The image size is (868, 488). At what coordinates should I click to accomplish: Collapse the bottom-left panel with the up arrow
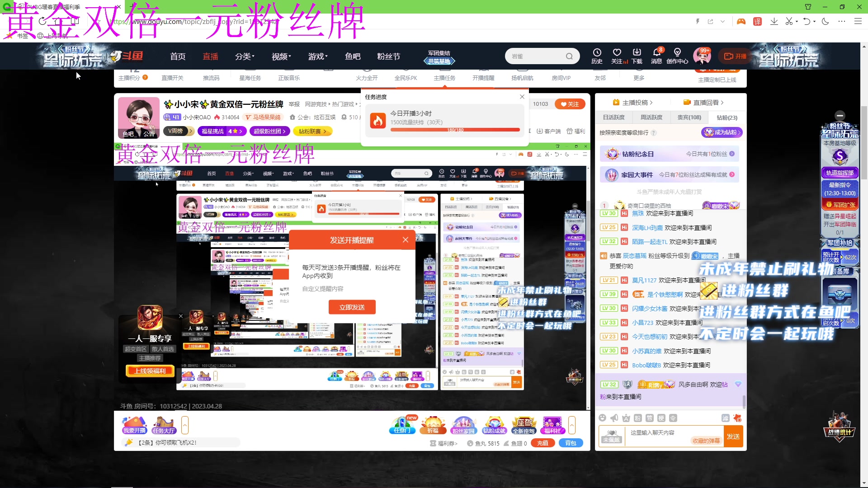coord(185,425)
